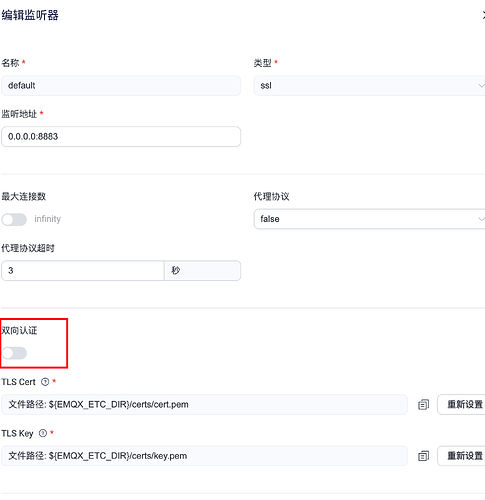
Task: Focus the 代理协议超时 value field
Action: [83, 271]
